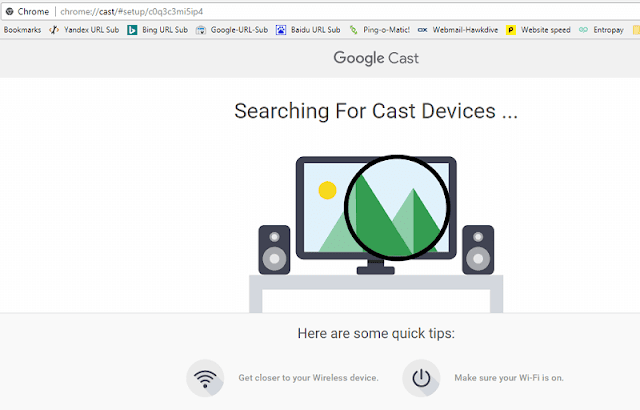Click the Wi-Fi signal tip icon

pos(205,378)
